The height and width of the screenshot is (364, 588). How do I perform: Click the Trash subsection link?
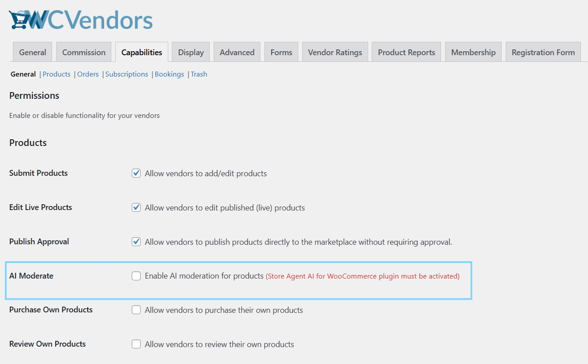(199, 74)
